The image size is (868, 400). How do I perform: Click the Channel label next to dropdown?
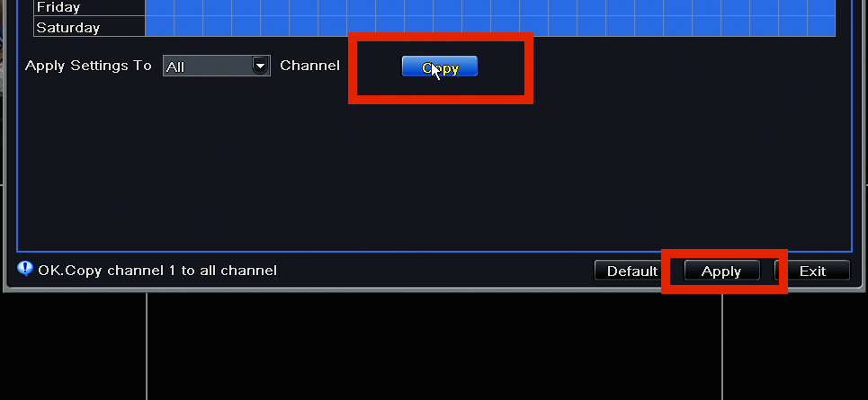click(x=309, y=66)
